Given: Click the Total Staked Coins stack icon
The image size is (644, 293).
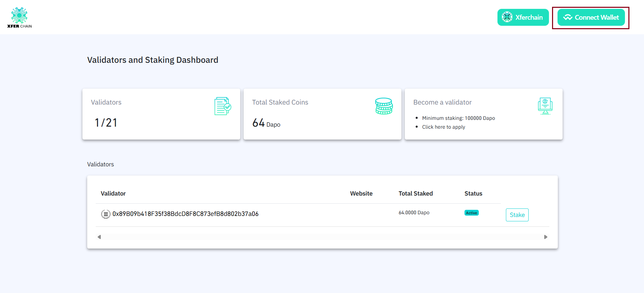Looking at the screenshot, I should click(x=384, y=106).
